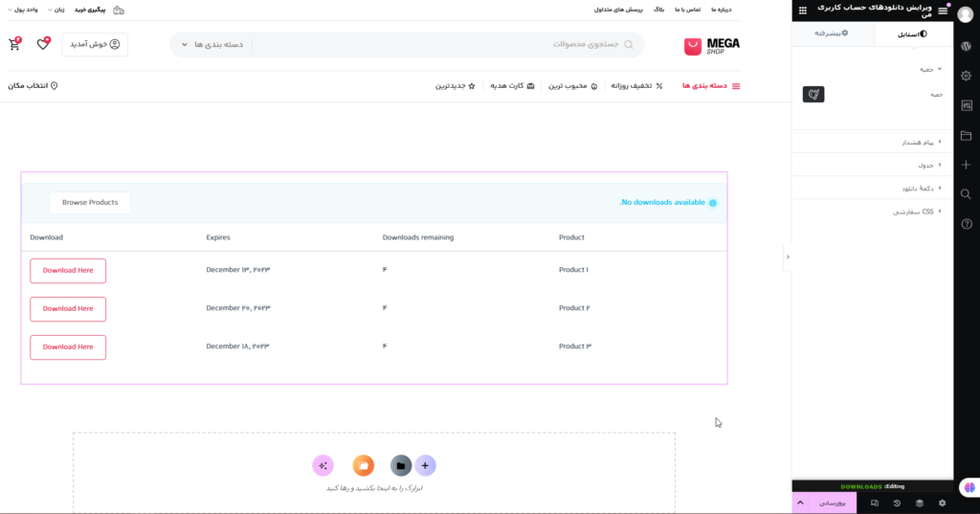Click the WordPress logo in sidebar

pyautogui.click(x=967, y=46)
